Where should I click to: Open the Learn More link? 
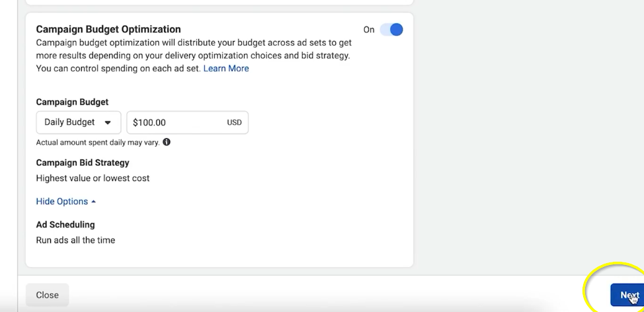coord(226,69)
